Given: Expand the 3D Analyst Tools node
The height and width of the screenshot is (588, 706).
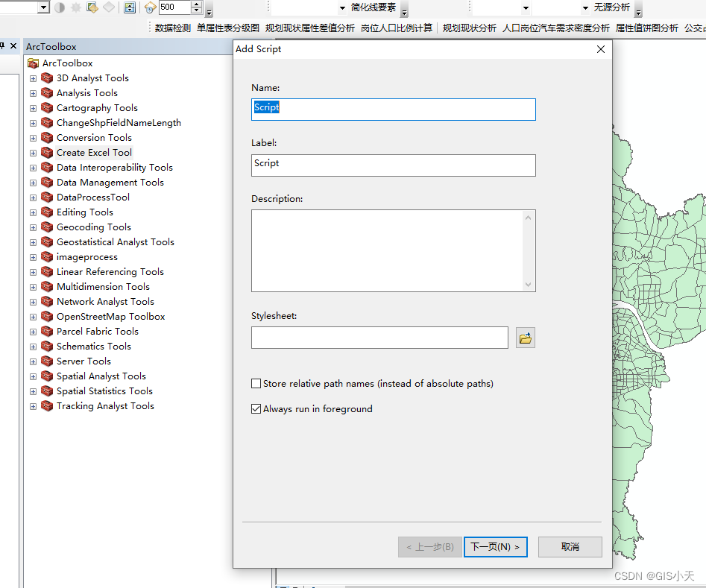Looking at the screenshot, I should click(32, 78).
